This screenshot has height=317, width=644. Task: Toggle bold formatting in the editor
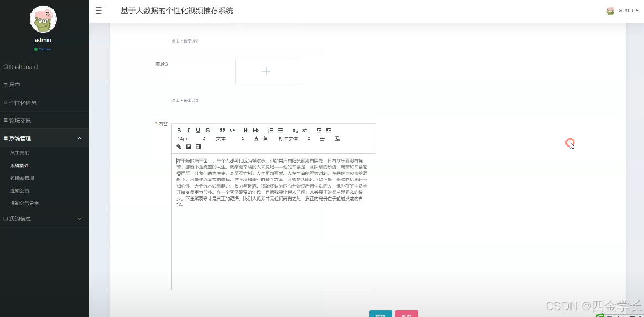tap(179, 130)
